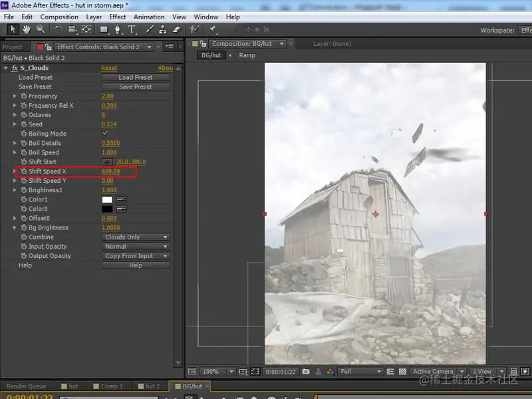532x399 pixels.
Task: Open the Full resolution dropdown
Action: pos(360,372)
